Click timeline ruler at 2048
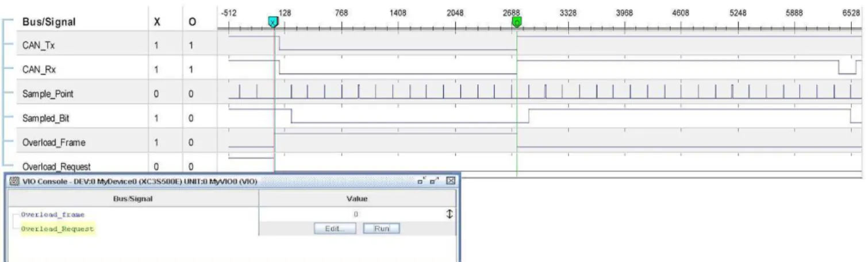 pyautogui.click(x=454, y=14)
